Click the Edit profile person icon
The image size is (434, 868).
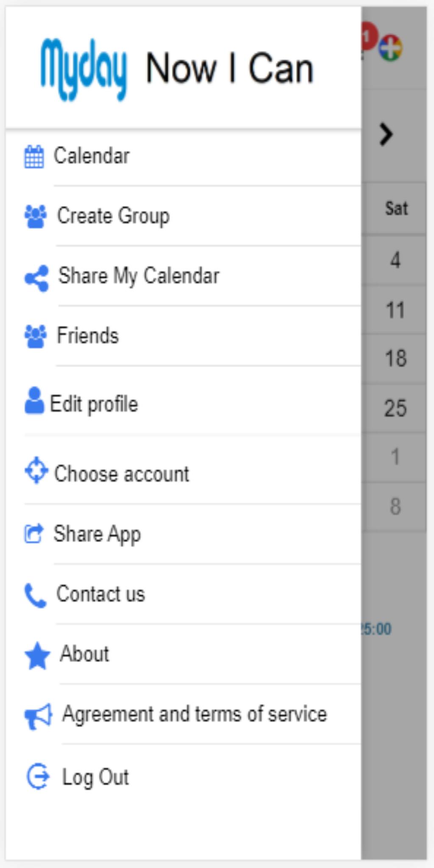point(34,400)
